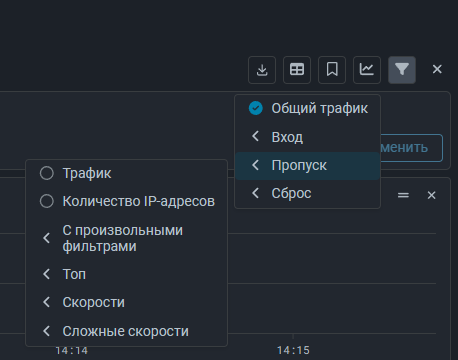This screenshot has height=360, width=458.
Task: Click the partially hidden Применить button
Action: (411, 148)
